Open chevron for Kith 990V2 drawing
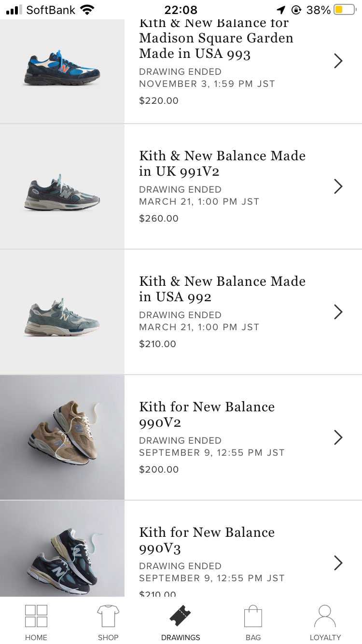Screen dimensions: 362x644 [338, 437]
